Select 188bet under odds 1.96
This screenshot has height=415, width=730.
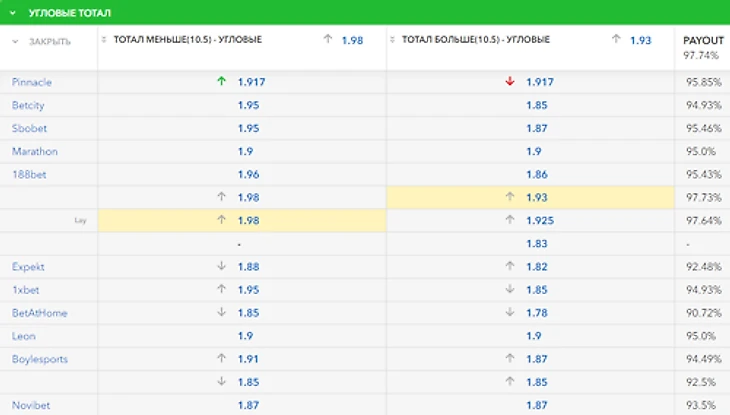249,174
